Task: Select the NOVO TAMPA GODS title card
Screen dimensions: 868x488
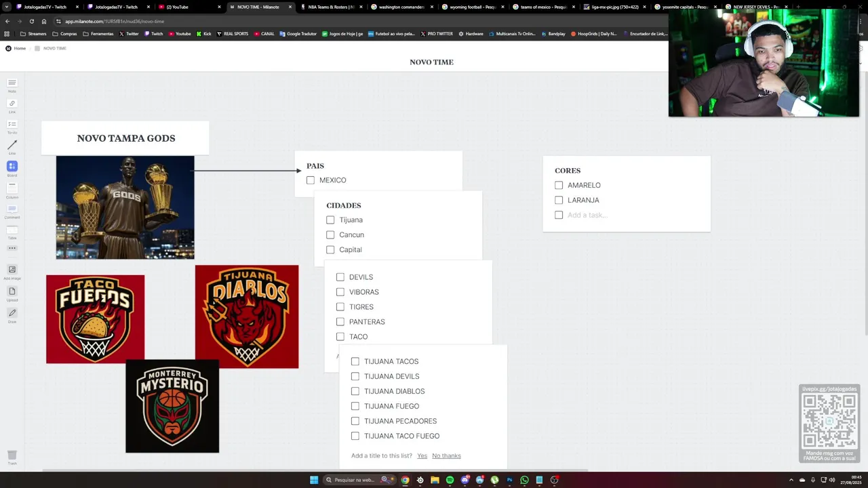Action: click(x=125, y=138)
